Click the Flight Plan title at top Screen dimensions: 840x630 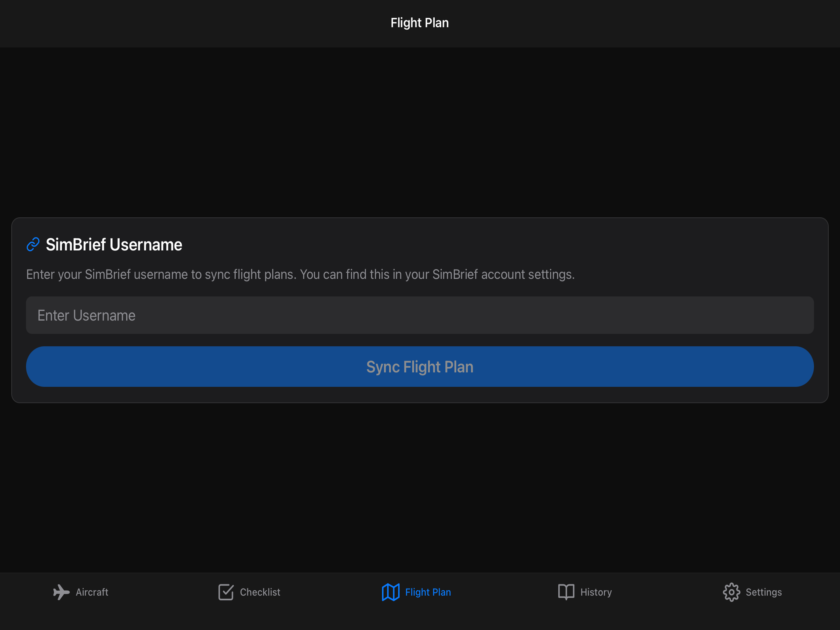tap(420, 23)
